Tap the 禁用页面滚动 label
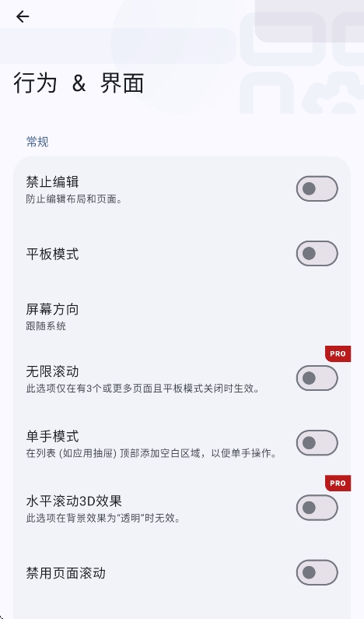Image resolution: width=364 pixels, height=619 pixels. (66, 573)
